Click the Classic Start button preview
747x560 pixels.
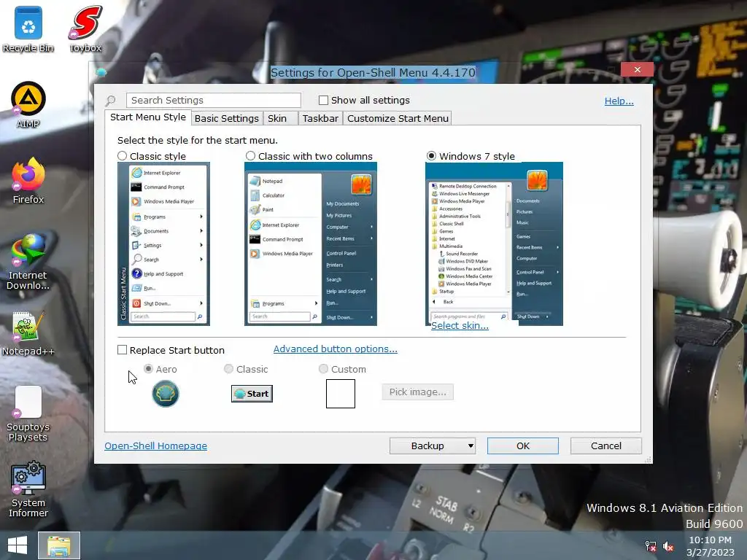(x=252, y=394)
